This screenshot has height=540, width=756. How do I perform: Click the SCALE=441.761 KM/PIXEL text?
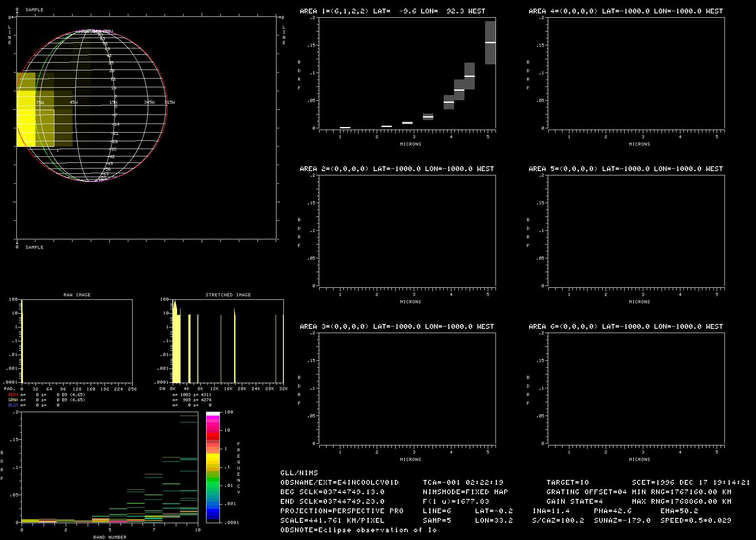332,521
